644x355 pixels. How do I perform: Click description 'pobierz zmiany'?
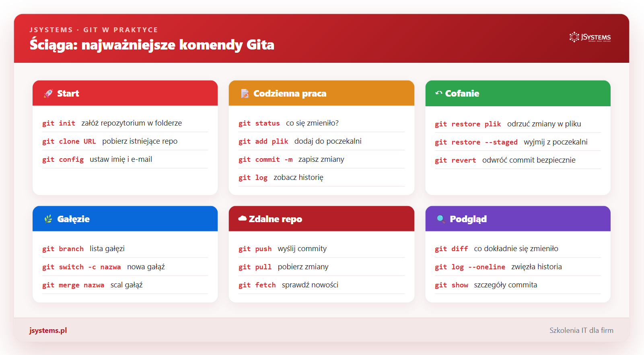tap(303, 267)
